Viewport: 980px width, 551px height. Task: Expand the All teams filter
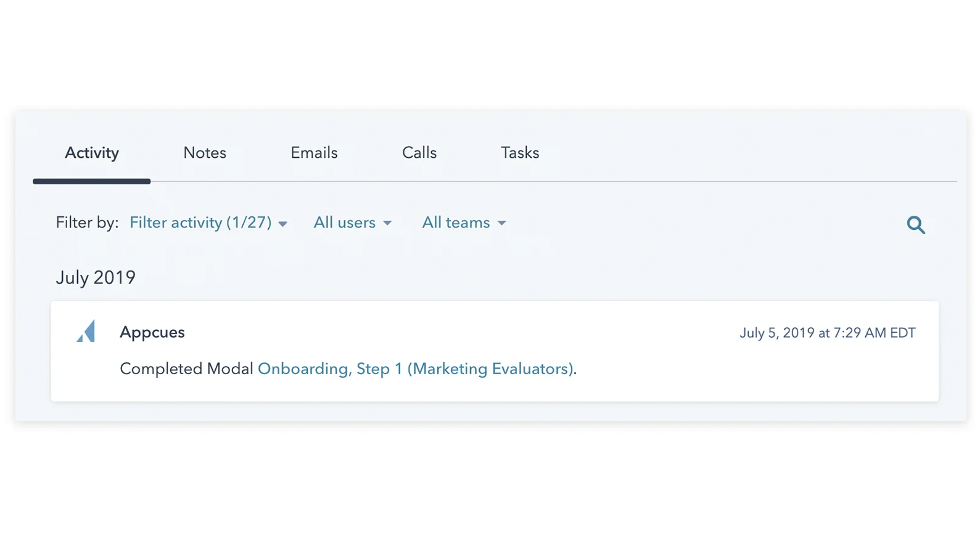pos(456,222)
